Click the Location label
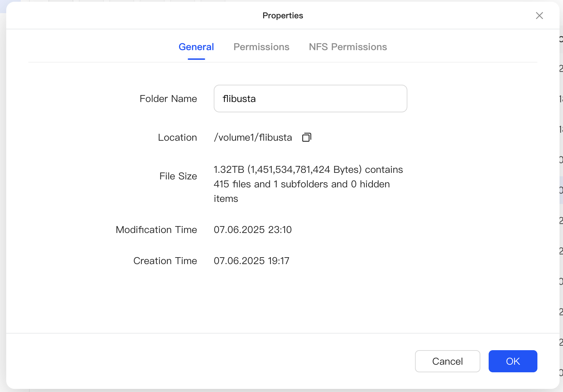 177,138
